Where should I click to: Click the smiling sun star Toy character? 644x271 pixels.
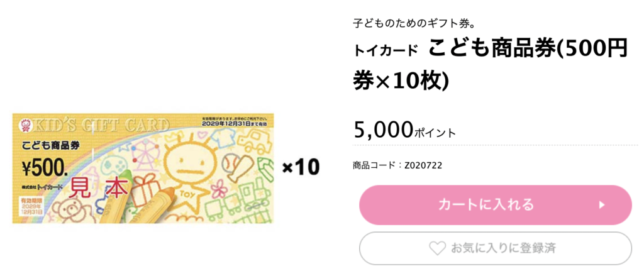click(182, 170)
